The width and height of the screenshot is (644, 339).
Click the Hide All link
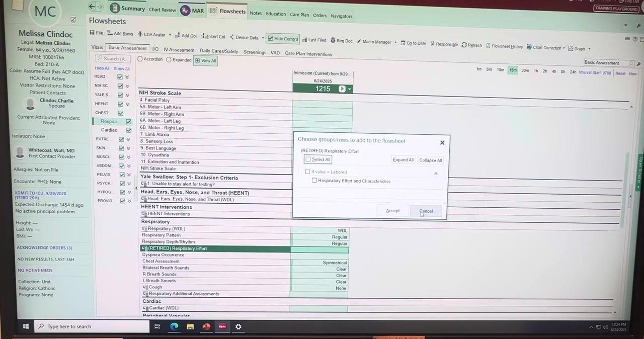[x=102, y=68]
